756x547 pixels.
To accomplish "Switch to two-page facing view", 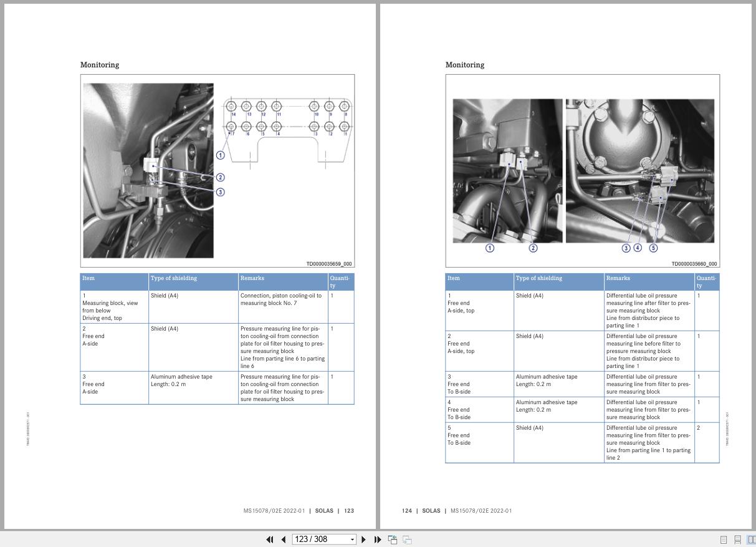I will click(x=751, y=540).
